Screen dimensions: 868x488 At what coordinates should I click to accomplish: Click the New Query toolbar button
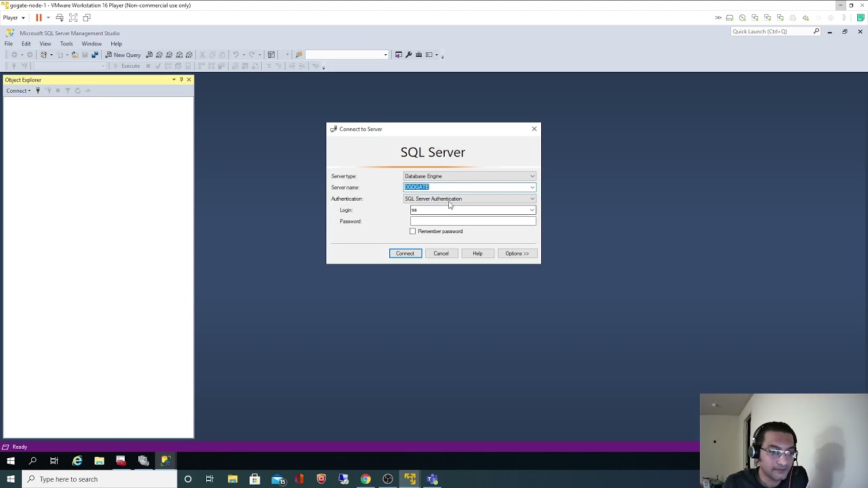click(123, 55)
